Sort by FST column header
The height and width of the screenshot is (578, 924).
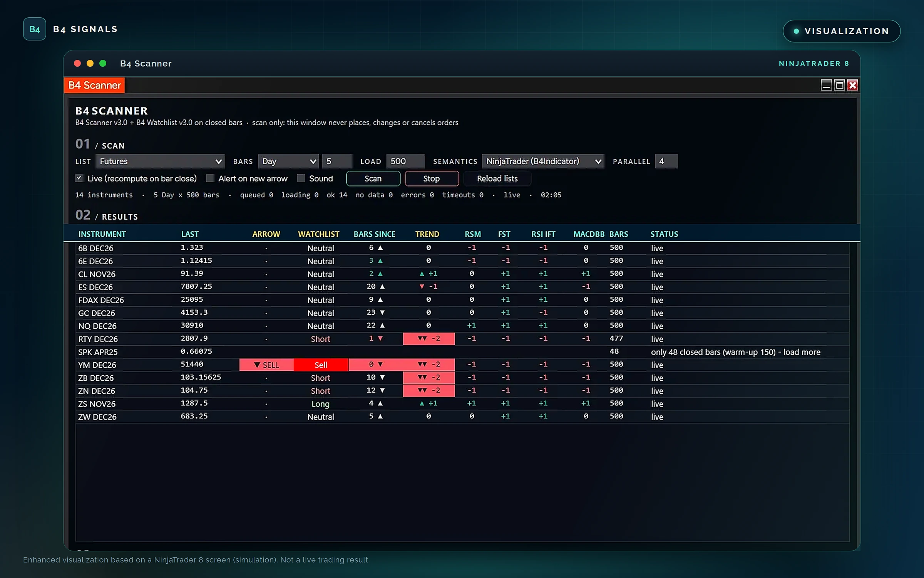[504, 234]
